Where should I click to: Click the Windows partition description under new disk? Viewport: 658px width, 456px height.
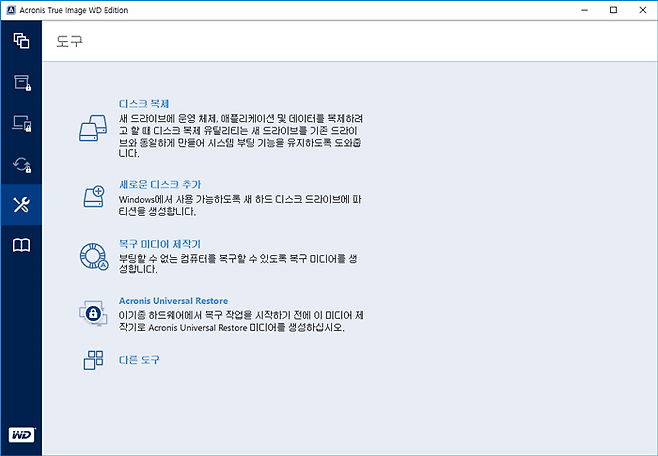240,205
